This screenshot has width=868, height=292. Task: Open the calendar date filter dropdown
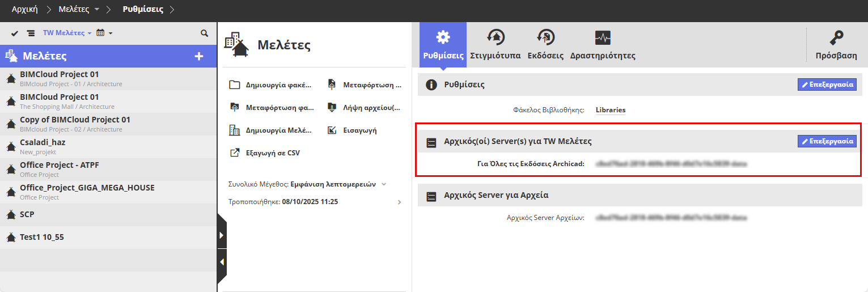point(104,33)
